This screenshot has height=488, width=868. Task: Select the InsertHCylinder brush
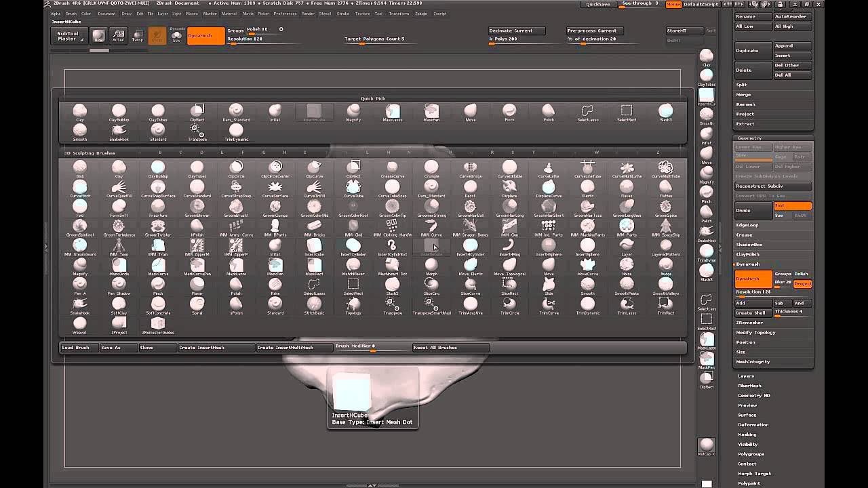tap(471, 247)
